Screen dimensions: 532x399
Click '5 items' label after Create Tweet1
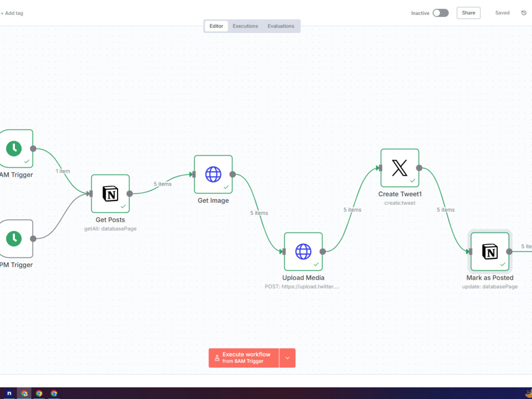point(445,210)
